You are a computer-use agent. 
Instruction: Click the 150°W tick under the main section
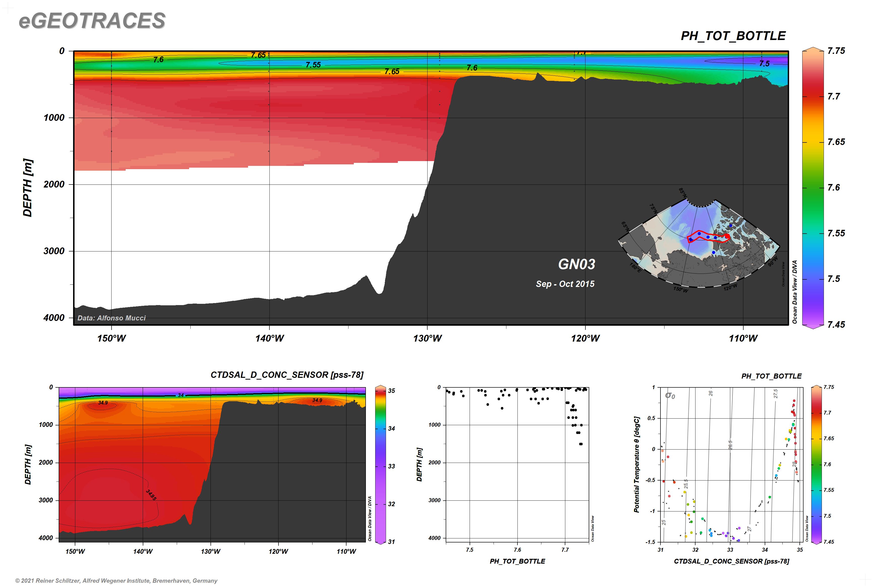[112, 339]
